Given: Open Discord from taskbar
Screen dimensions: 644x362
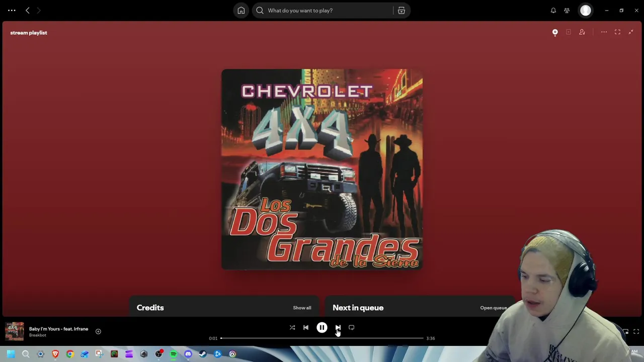Looking at the screenshot, I should coord(188,354).
